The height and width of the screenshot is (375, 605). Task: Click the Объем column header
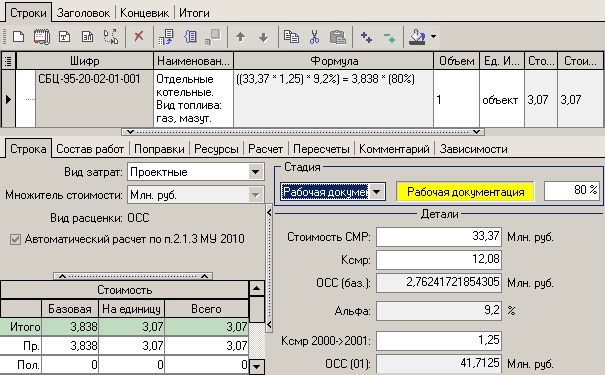click(456, 61)
